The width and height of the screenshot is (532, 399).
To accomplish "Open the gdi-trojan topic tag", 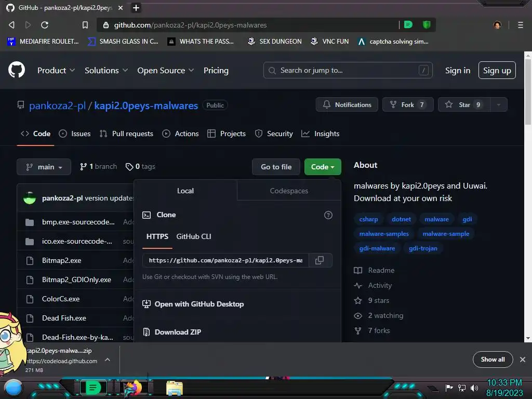I will [x=423, y=248].
